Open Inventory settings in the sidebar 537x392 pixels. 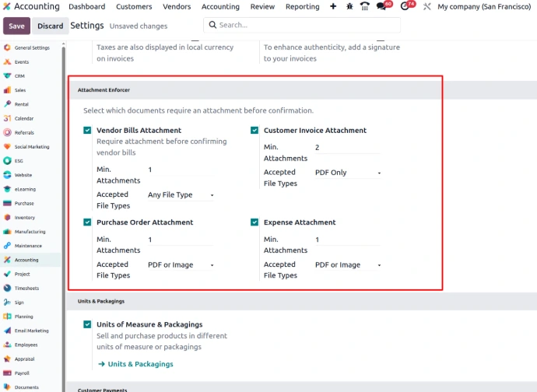coord(24,218)
